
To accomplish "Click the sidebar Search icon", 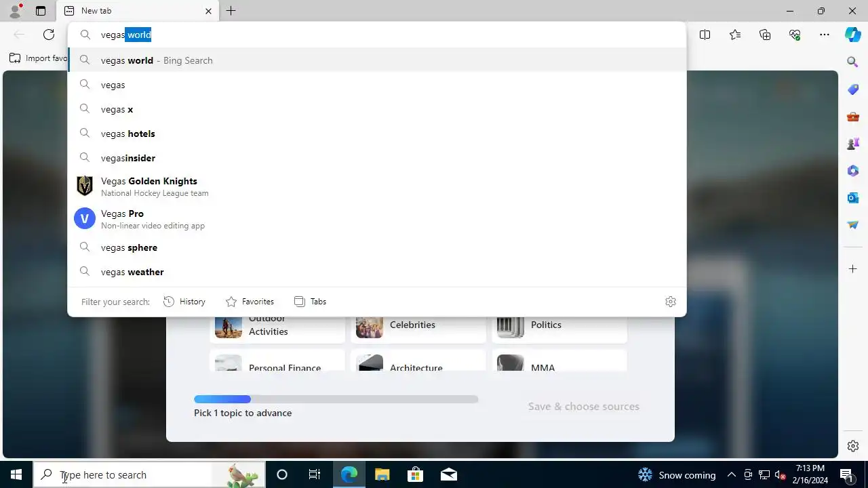I will pyautogui.click(x=853, y=62).
